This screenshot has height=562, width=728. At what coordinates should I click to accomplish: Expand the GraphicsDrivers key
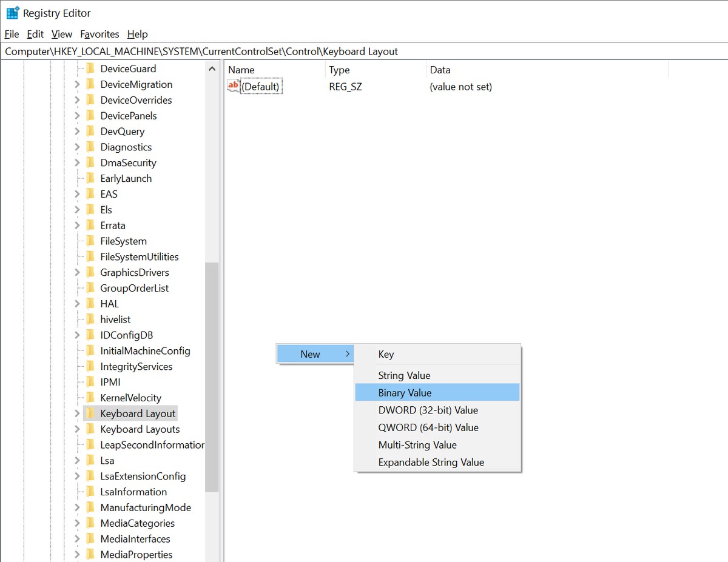(77, 272)
